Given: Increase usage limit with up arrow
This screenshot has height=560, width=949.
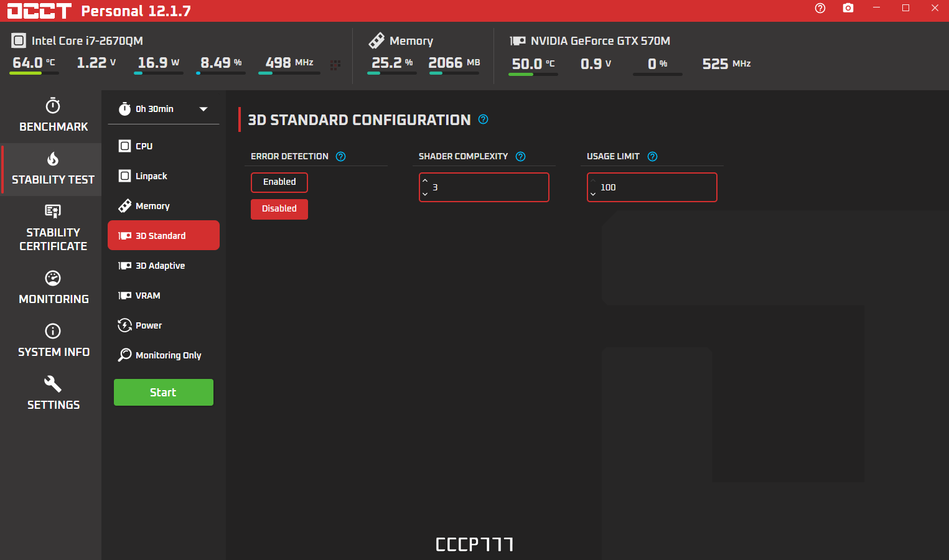Looking at the screenshot, I should [593, 180].
